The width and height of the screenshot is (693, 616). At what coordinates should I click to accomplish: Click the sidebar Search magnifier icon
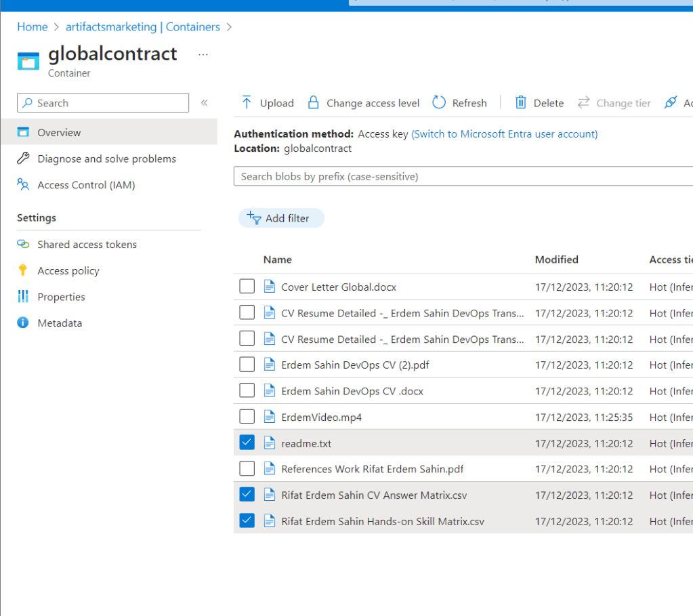click(x=27, y=102)
